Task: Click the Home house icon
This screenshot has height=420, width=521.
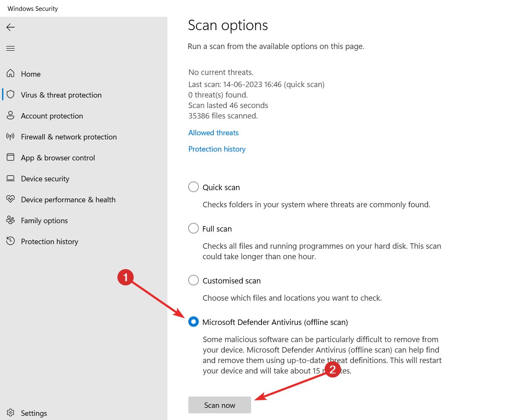Action: coord(10,73)
